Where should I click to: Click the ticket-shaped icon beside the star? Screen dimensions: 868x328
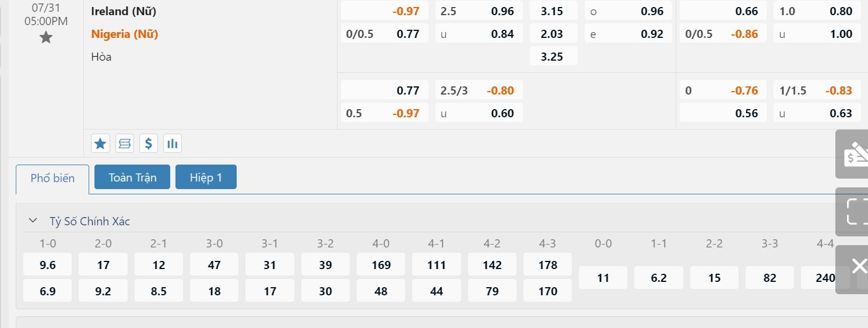[x=124, y=143]
